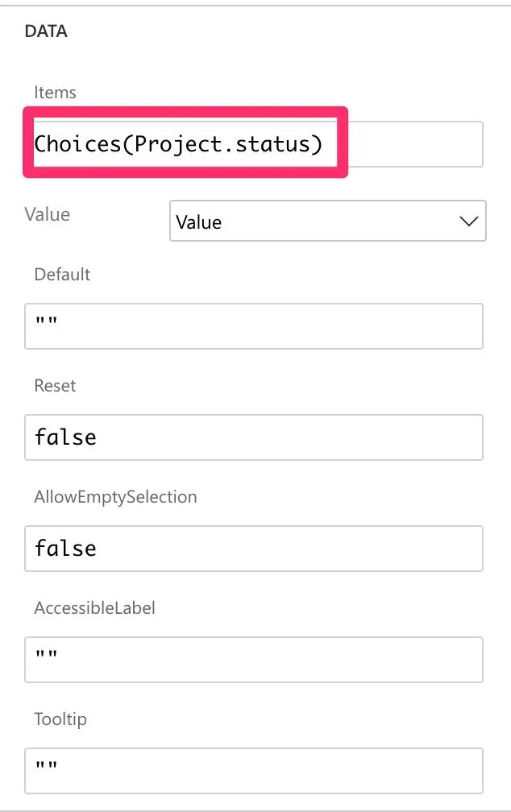Click the AllowEmptySelection input box
511x812 pixels.
[x=254, y=549]
